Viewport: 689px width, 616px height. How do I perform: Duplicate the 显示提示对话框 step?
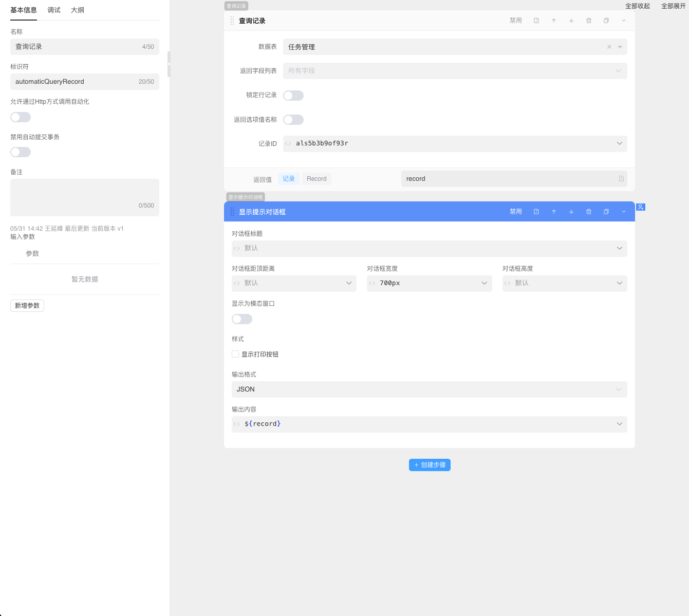point(606,212)
